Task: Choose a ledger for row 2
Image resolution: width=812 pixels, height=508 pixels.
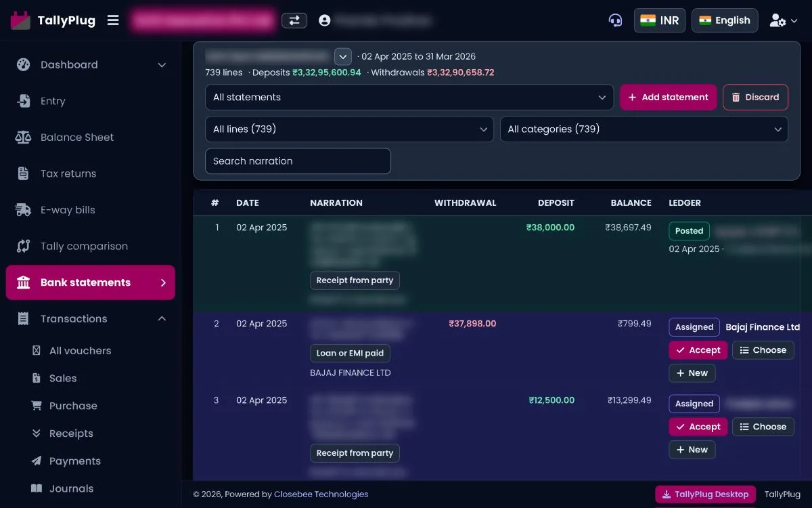Action: click(763, 350)
